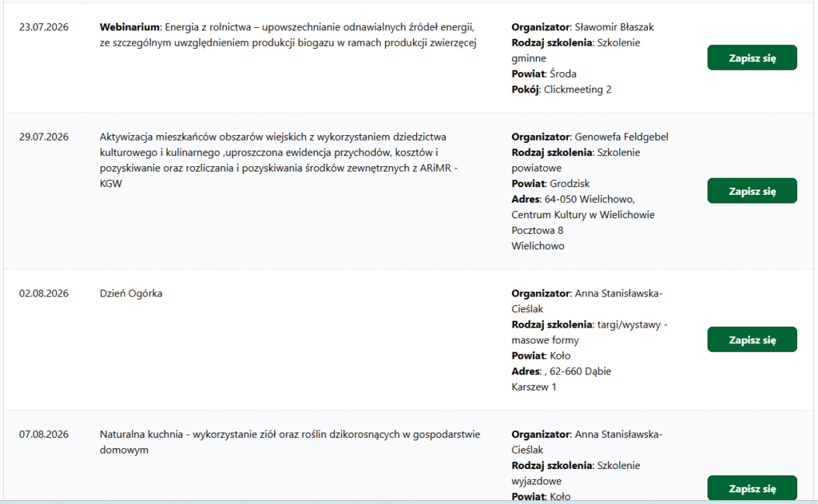Viewport: 818px width, 504px height.
Task: Click the Aktywizacja mieszkańców obszarów wiejskich title
Action: [279, 161]
